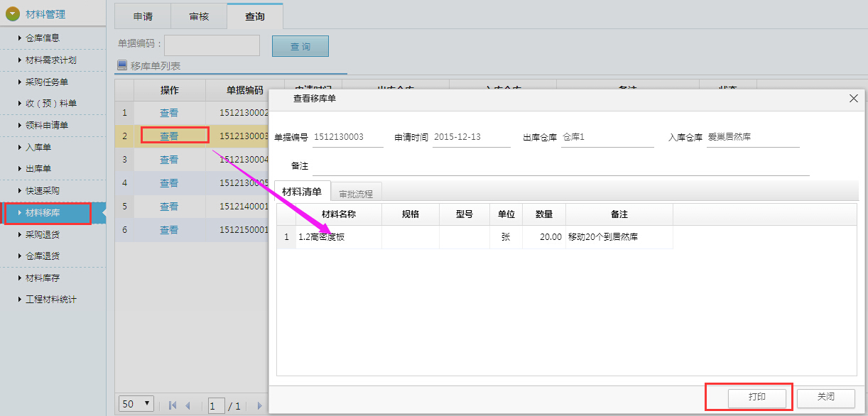Expand 材料需求计划 sidebar item
The height and width of the screenshot is (416, 868).
50,60
